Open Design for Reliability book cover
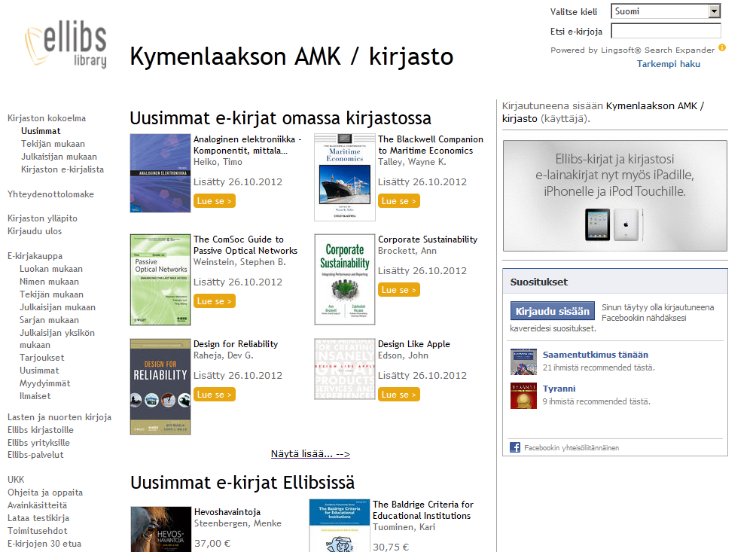This screenshot has width=756, height=552. pyautogui.click(x=160, y=386)
